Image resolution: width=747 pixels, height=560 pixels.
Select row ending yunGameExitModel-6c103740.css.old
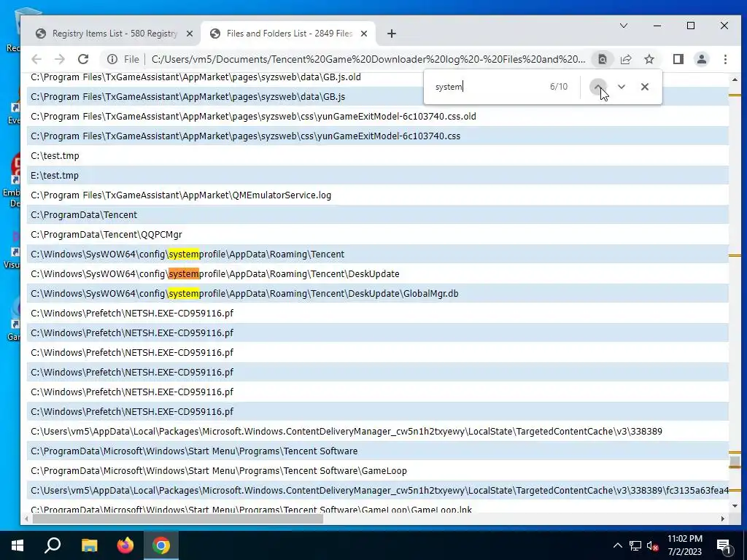coord(378,116)
